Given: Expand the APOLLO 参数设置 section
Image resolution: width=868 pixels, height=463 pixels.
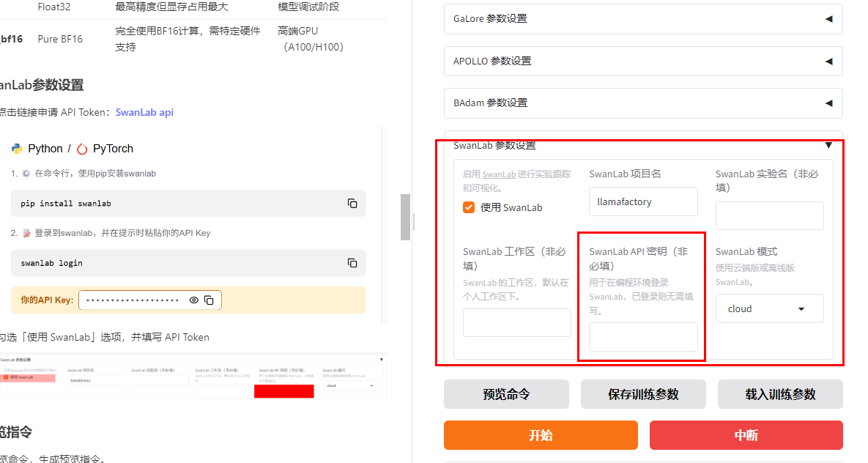Looking at the screenshot, I should tap(643, 61).
